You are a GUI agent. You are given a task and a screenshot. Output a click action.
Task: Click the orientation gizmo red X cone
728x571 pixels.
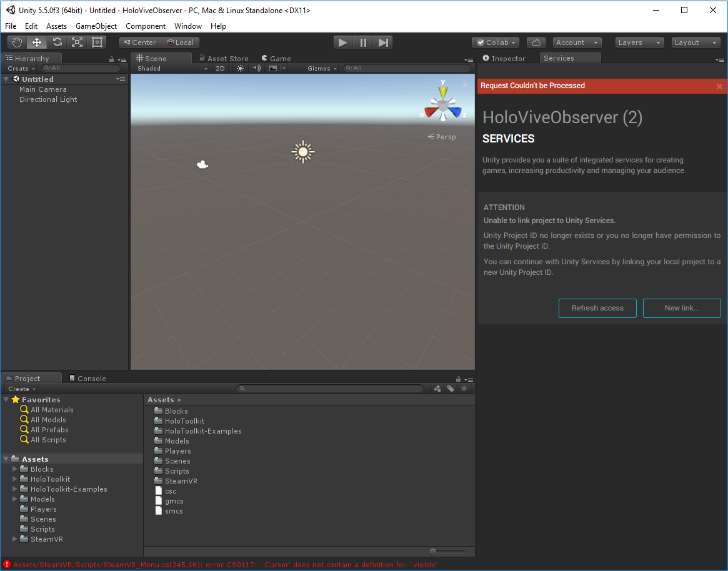coord(431,112)
